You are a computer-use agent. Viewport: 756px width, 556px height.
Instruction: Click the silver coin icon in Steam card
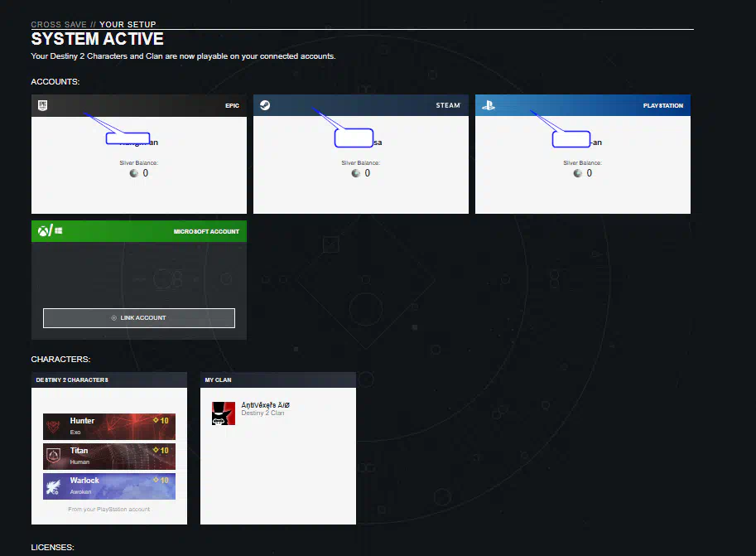click(x=356, y=173)
